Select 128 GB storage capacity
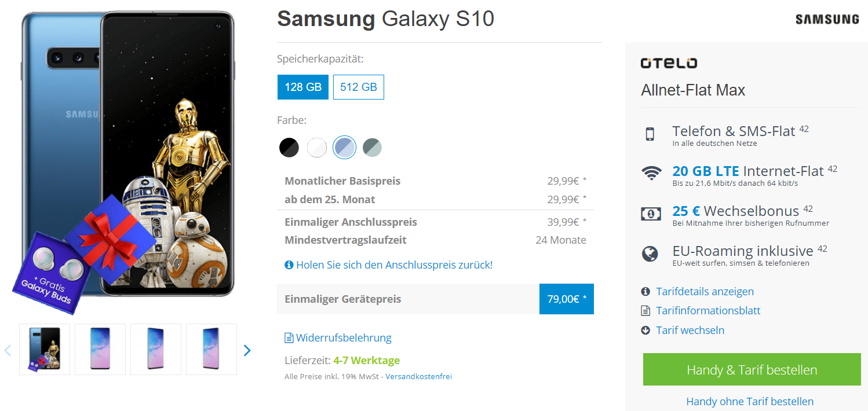This screenshot has height=411, width=868. (303, 87)
